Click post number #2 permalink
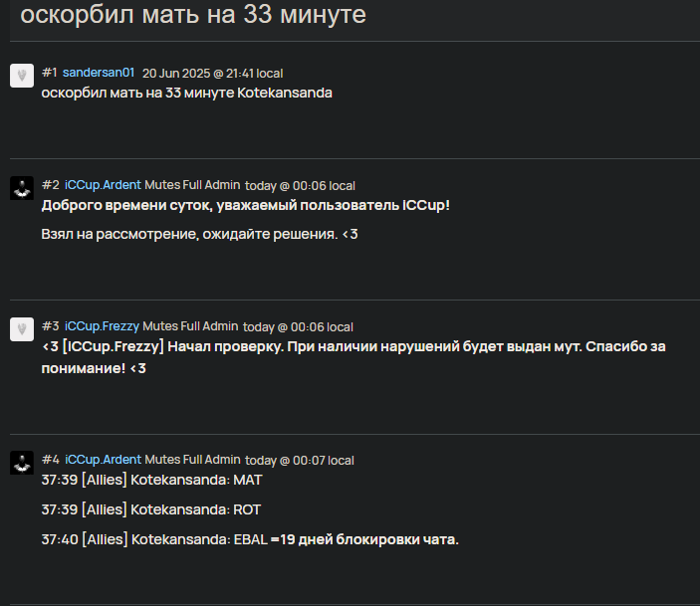Image resolution: width=700 pixels, height=606 pixels. click(x=51, y=185)
